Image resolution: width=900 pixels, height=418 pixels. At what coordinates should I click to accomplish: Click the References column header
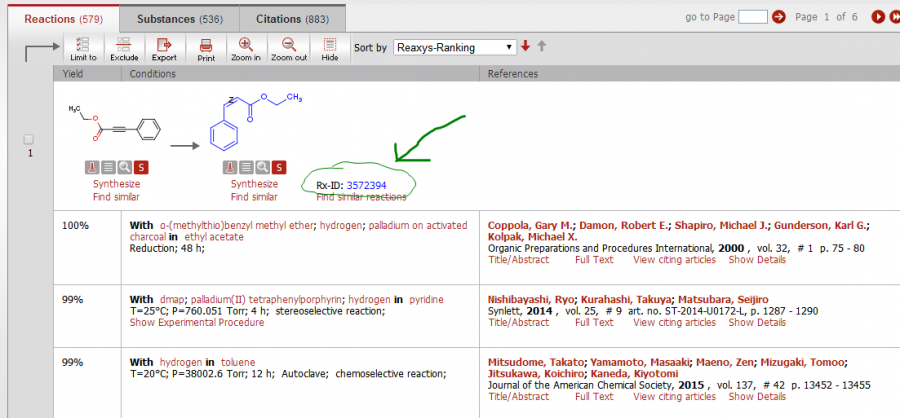[x=689, y=73]
